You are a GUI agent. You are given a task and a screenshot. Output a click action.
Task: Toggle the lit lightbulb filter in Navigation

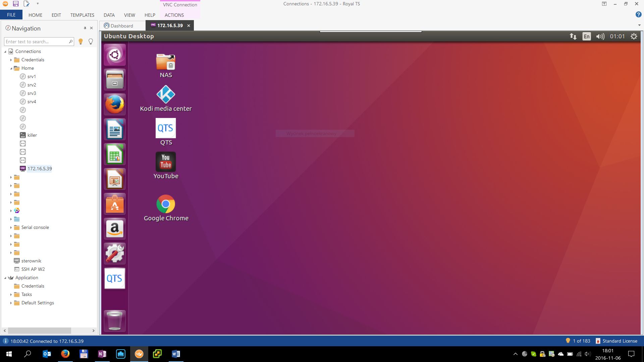click(80, 42)
